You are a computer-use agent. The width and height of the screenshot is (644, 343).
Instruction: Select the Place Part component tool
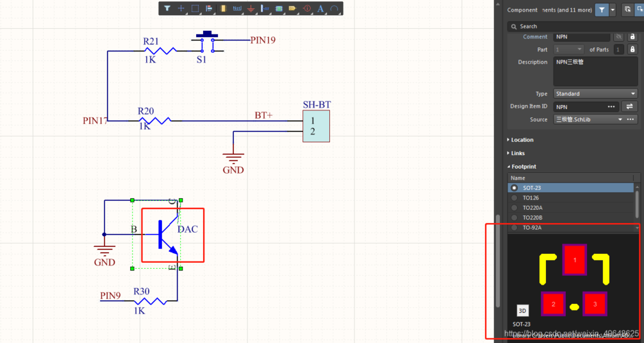coord(223,8)
